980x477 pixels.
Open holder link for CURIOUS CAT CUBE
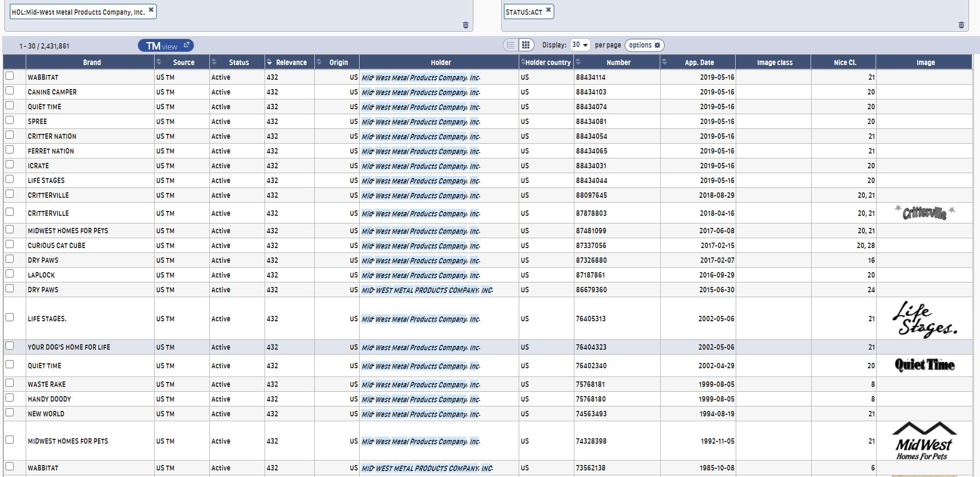[x=420, y=246]
